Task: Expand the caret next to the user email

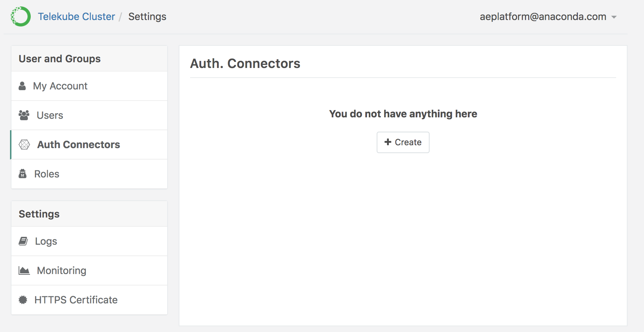Action: click(x=614, y=17)
